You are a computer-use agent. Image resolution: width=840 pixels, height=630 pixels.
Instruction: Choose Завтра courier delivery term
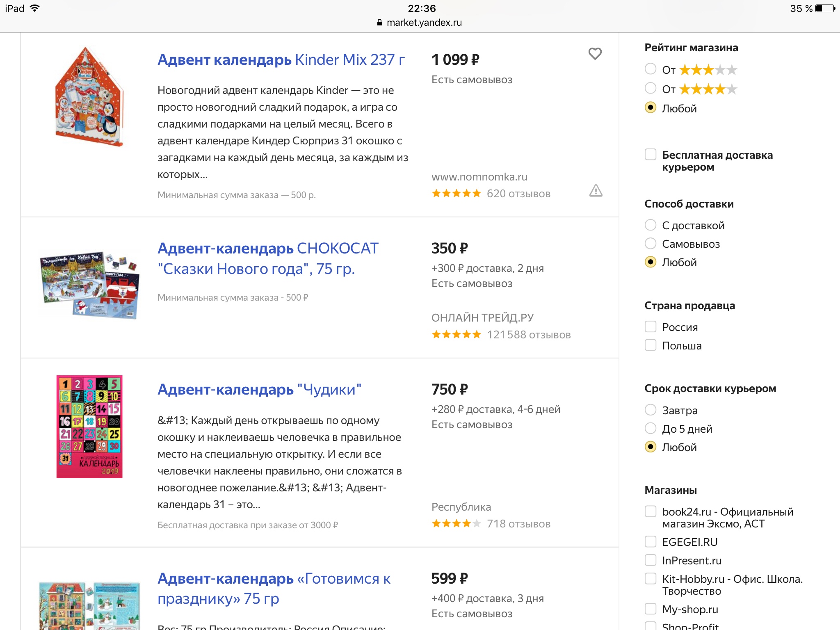coord(651,410)
